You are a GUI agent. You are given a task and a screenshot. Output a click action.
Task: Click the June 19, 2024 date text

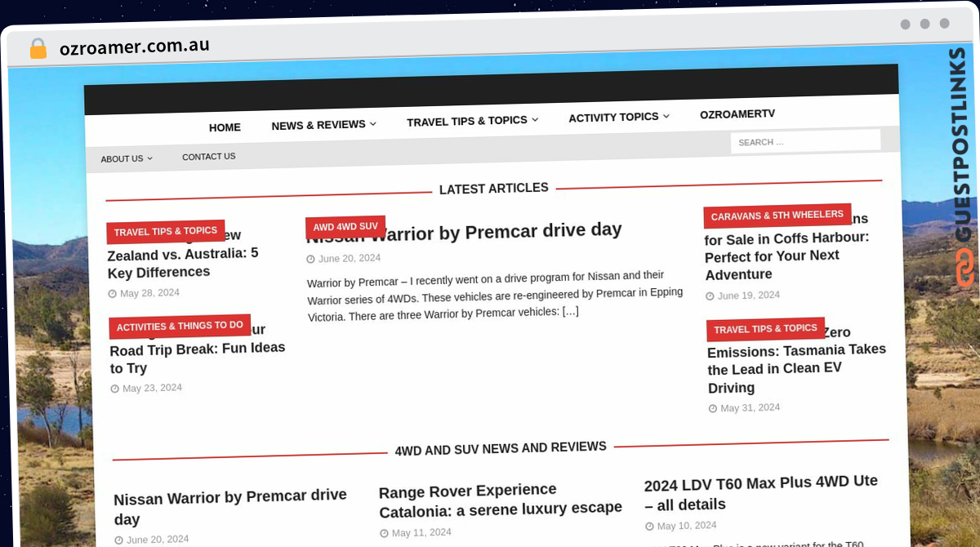pyautogui.click(x=749, y=296)
